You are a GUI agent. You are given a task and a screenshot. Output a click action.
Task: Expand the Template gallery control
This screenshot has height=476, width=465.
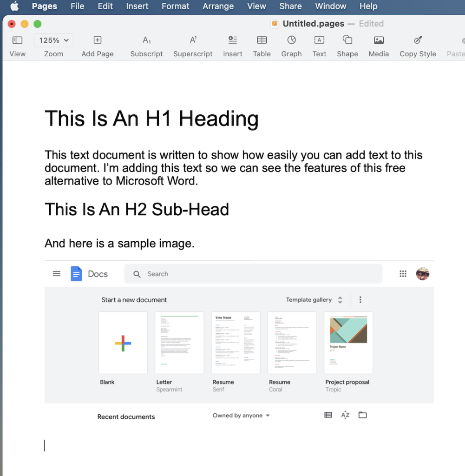point(314,300)
